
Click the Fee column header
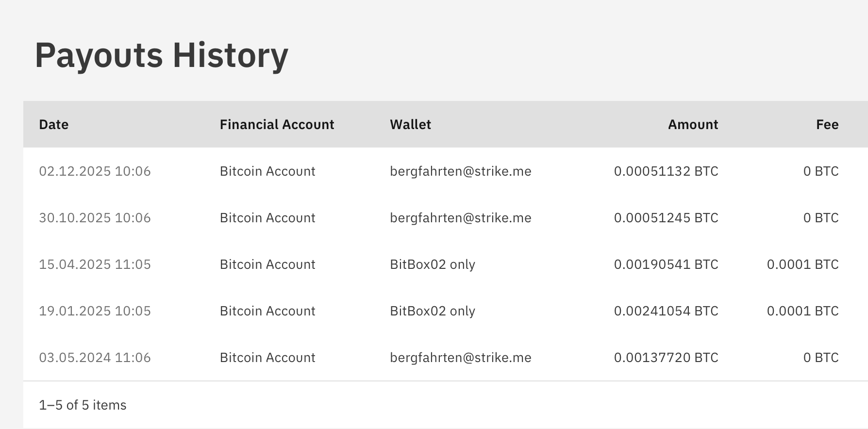pos(827,125)
